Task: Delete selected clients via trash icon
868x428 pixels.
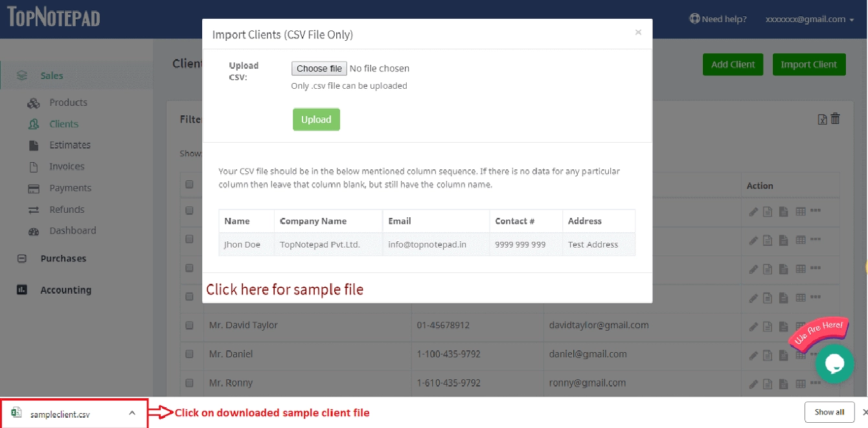Action: coord(835,119)
